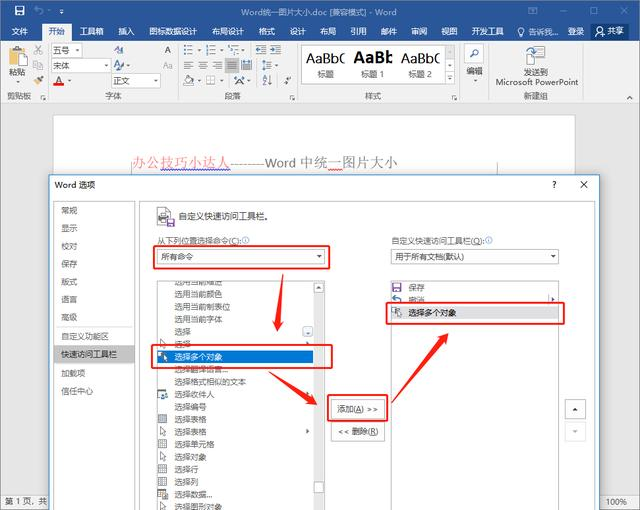
Task: Switch to the 工具箱 ribbon tab
Action: point(92,31)
